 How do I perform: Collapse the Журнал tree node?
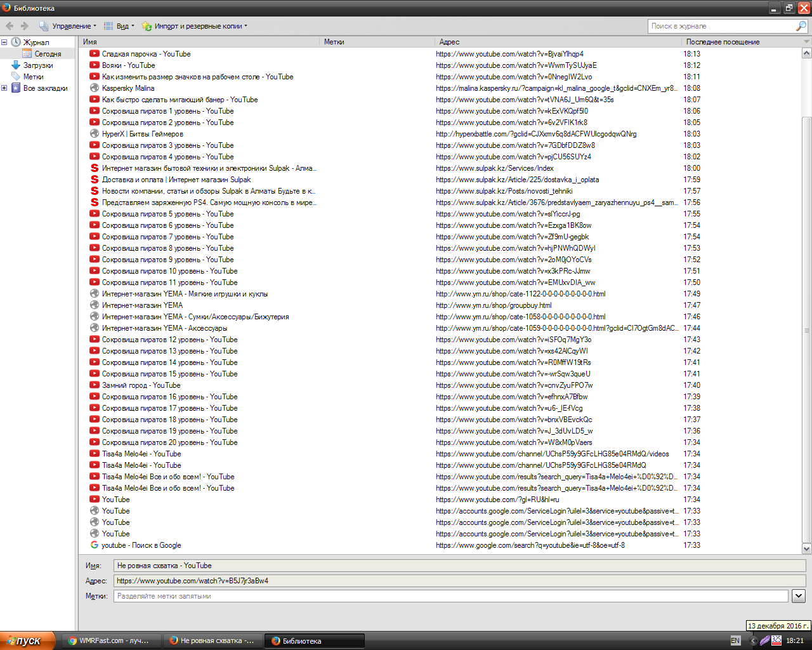click(x=4, y=43)
